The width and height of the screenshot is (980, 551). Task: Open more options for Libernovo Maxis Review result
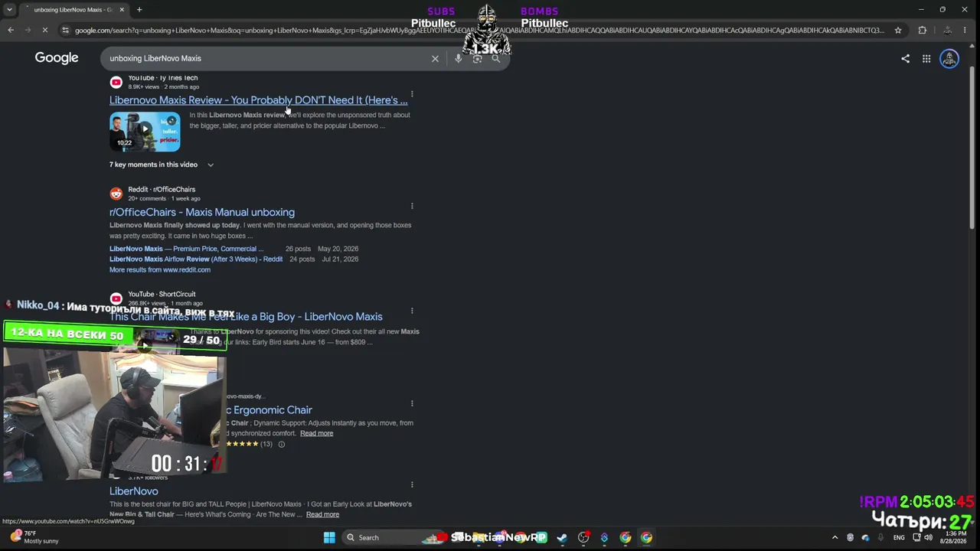(x=412, y=94)
